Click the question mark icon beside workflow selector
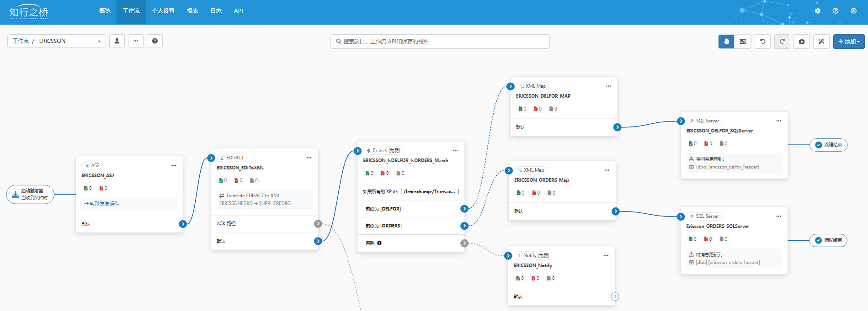The height and width of the screenshot is (311, 868). 155,41
